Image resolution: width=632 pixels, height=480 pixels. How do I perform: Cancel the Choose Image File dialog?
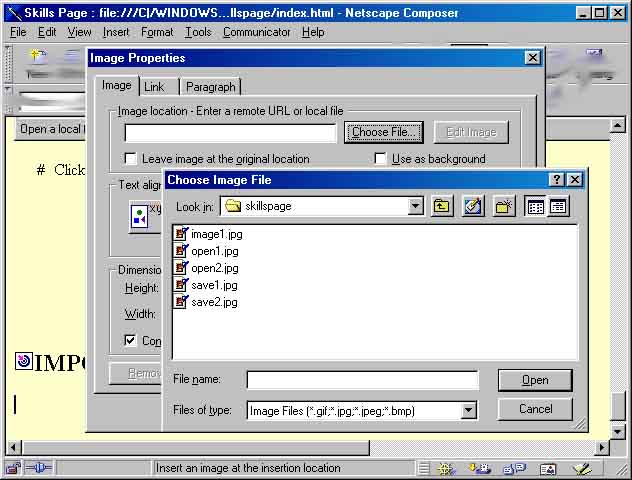click(535, 409)
